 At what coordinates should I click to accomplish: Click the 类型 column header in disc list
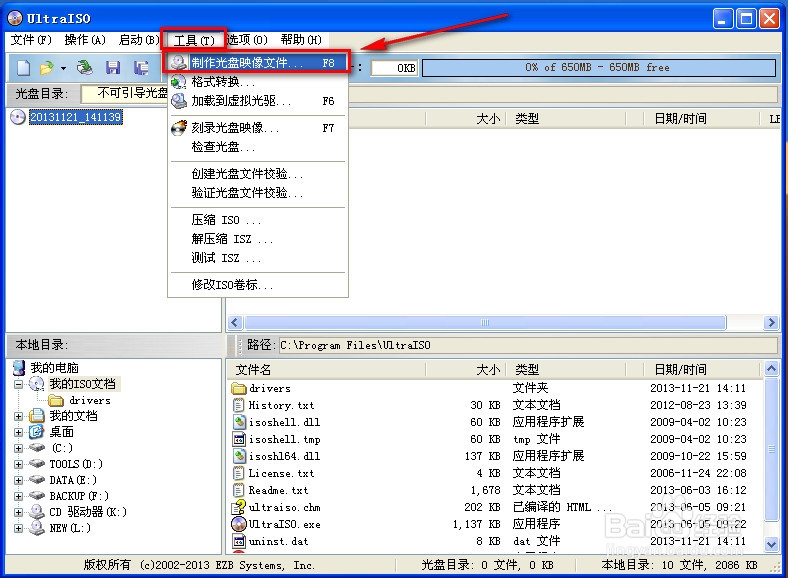[x=527, y=119]
